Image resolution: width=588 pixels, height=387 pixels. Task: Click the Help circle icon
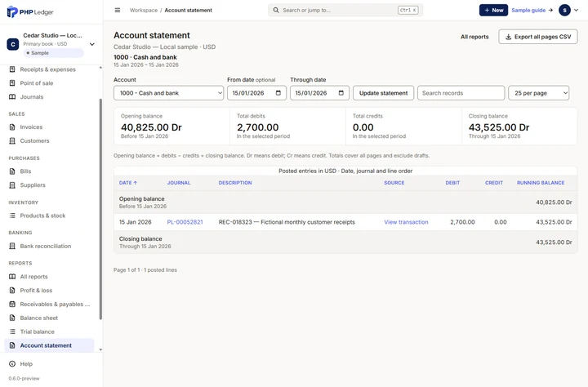pyautogui.click(x=12, y=364)
